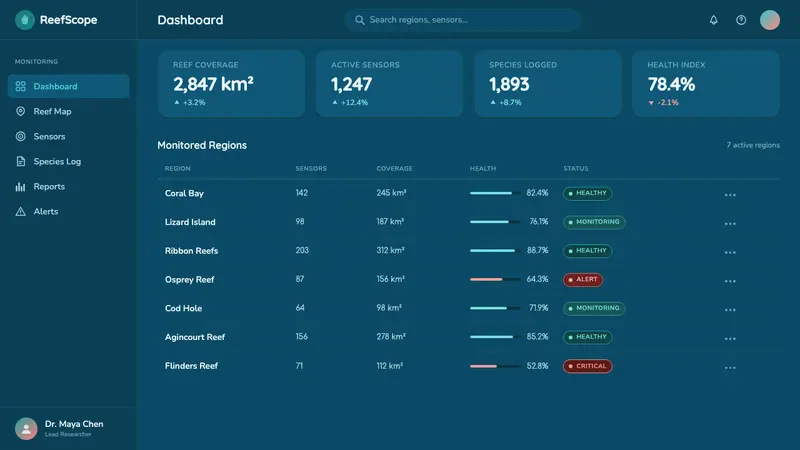
Task: Click the Dashboard grid icon in sidebar
Action: tap(20, 86)
